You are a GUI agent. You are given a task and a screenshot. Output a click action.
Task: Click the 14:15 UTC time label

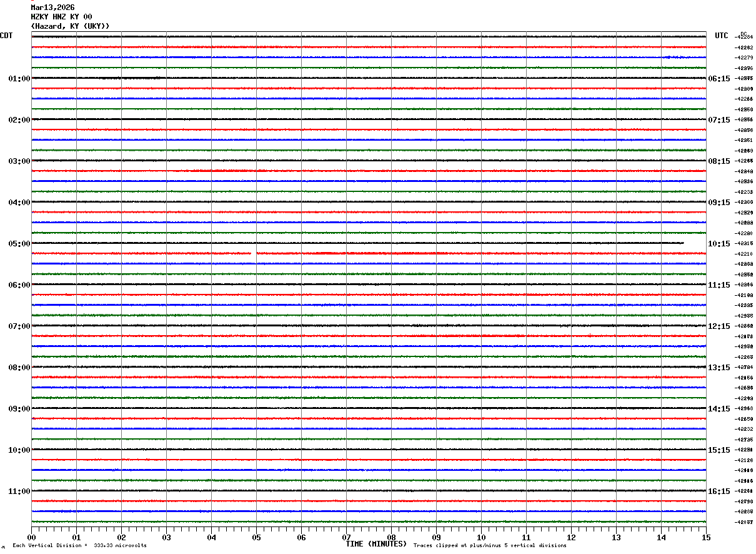[719, 409]
